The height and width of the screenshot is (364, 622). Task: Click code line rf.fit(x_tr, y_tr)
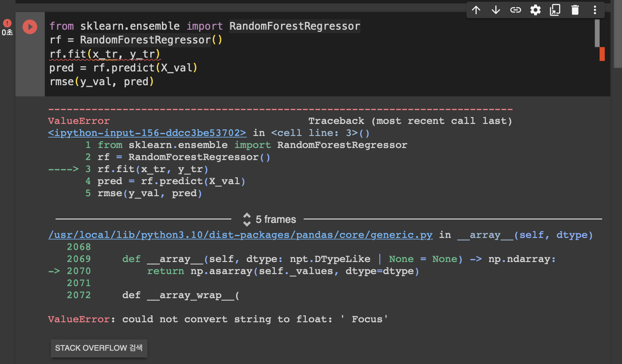105,54
